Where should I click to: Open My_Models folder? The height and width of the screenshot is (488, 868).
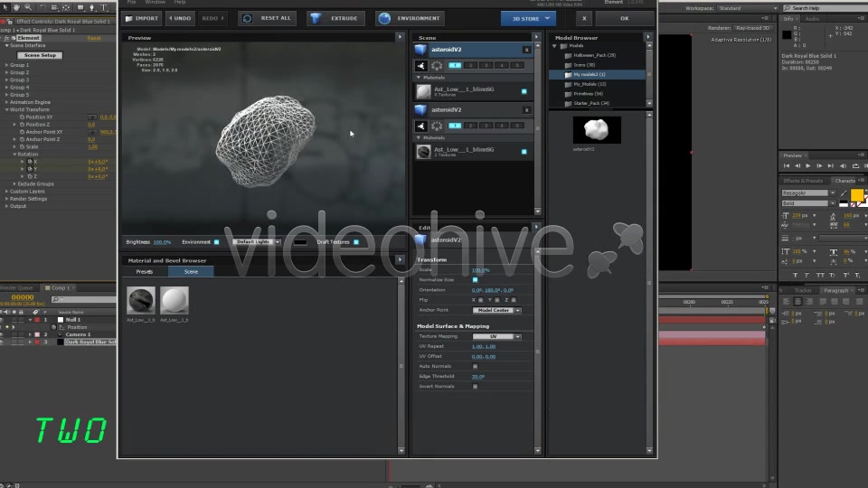pos(589,84)
